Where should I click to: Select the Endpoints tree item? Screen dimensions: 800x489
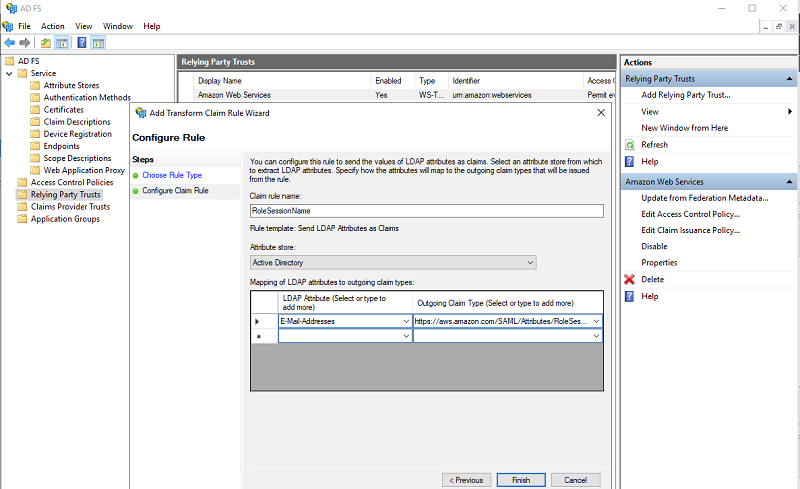click(x=61, y=146)
